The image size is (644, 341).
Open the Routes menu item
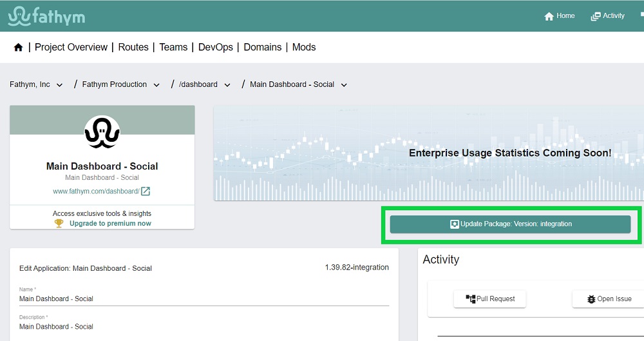(x=133, y=47)
